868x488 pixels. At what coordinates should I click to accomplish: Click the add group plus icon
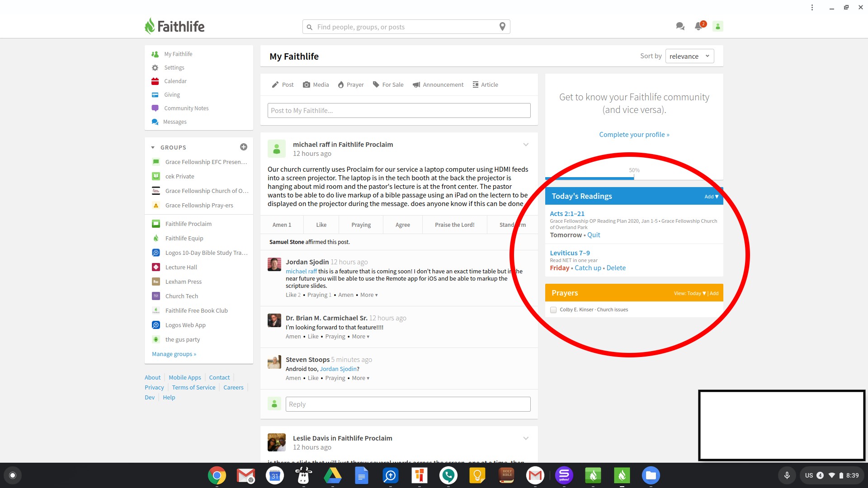point(244,147)
